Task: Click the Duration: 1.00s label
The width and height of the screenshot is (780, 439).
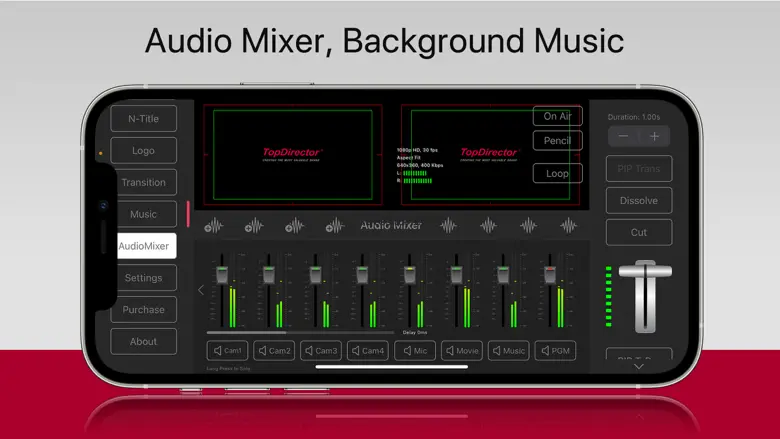Action: (634, 117)
